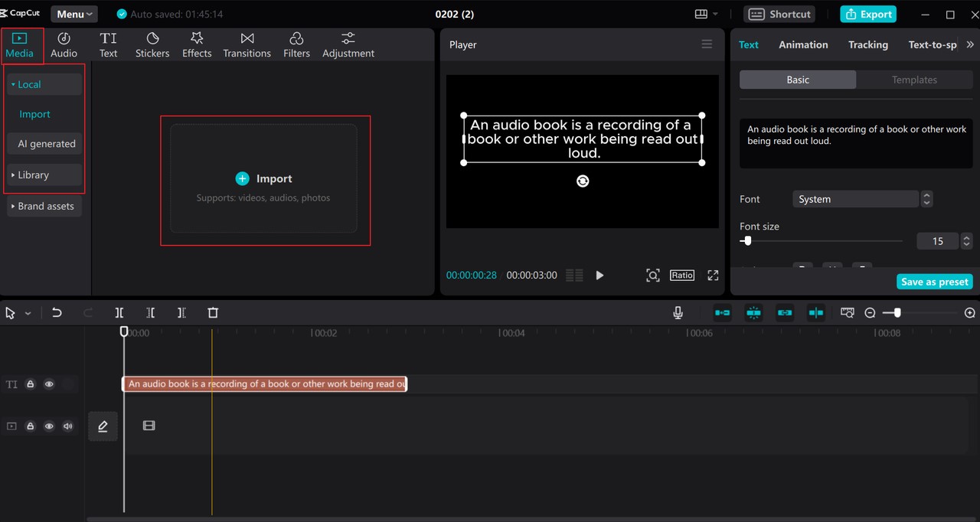Expand the Brand assets section

pos(44,206)
